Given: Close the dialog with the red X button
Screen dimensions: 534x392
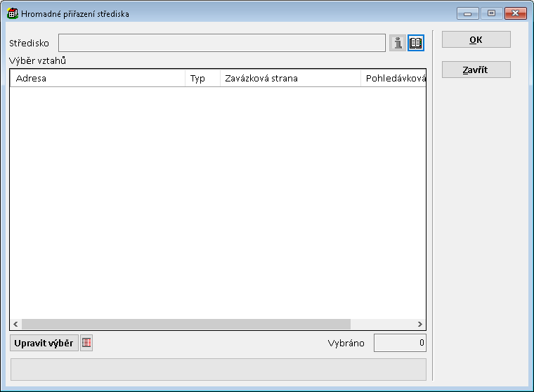Looking at the screenshot, I should (x=516, y=13).
